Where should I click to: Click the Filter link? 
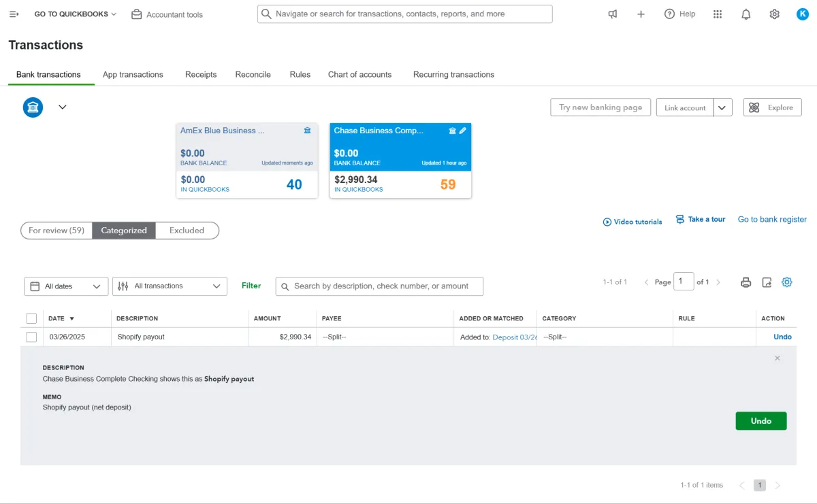[251, 286]
